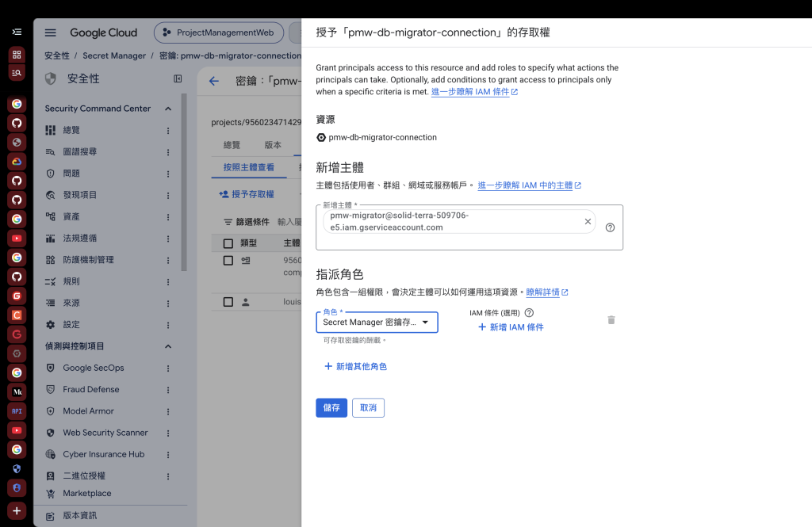Collapse the 偵測與控制項目 section

point(168,346)
